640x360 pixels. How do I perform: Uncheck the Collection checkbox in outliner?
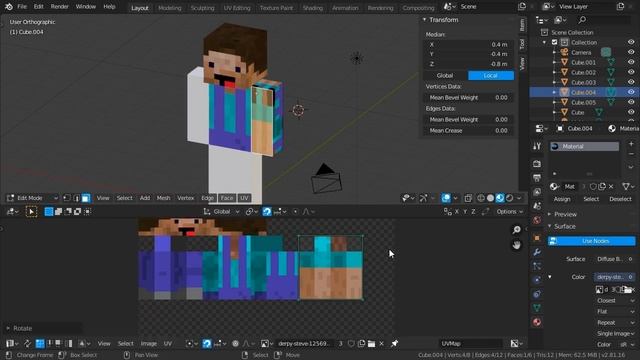554,42
